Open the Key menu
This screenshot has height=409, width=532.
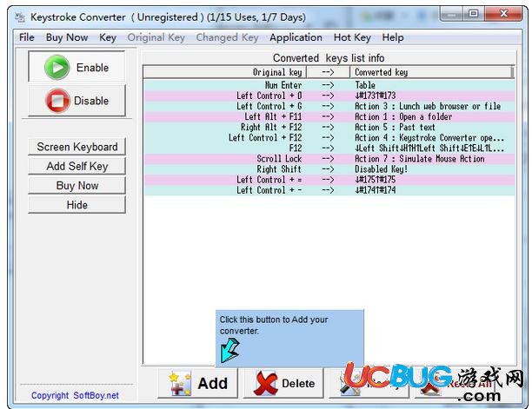[108, 37]
